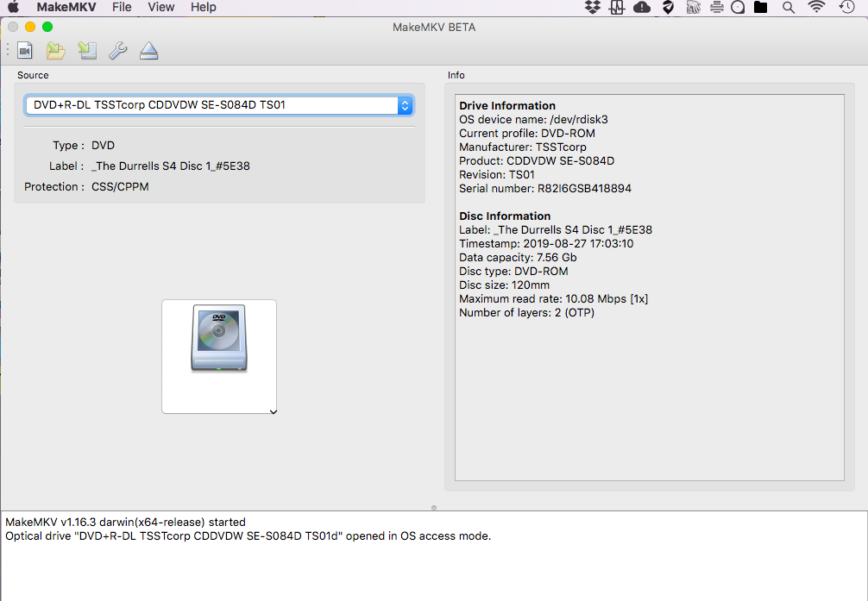The height and width of the screenshot is (601, 868).
Task: Open the Apple menu
Action: pyautogui.click(x=13, y=7)
